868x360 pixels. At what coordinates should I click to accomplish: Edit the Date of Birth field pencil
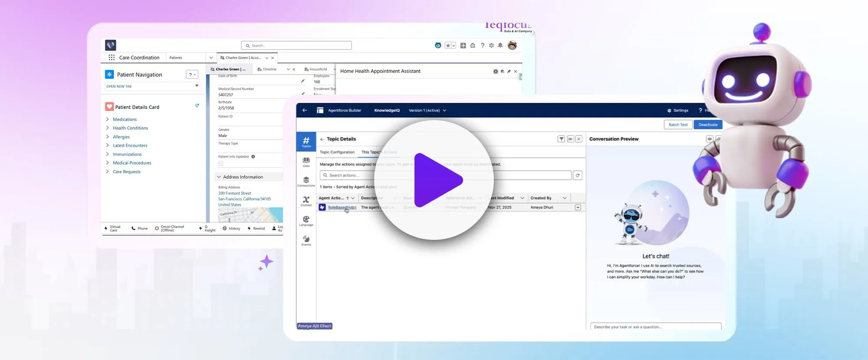(x=302, y=81)
